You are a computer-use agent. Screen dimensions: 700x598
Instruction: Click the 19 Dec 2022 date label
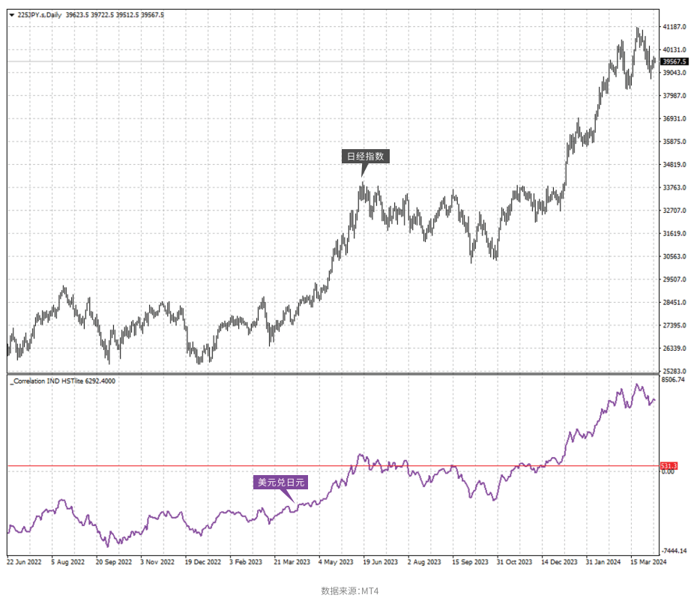pos(202,562)
